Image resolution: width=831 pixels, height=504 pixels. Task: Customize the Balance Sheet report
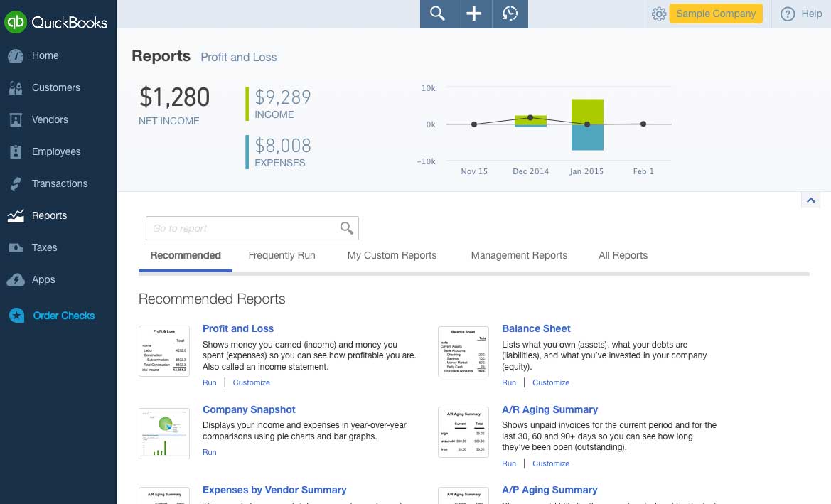[551, 382]
